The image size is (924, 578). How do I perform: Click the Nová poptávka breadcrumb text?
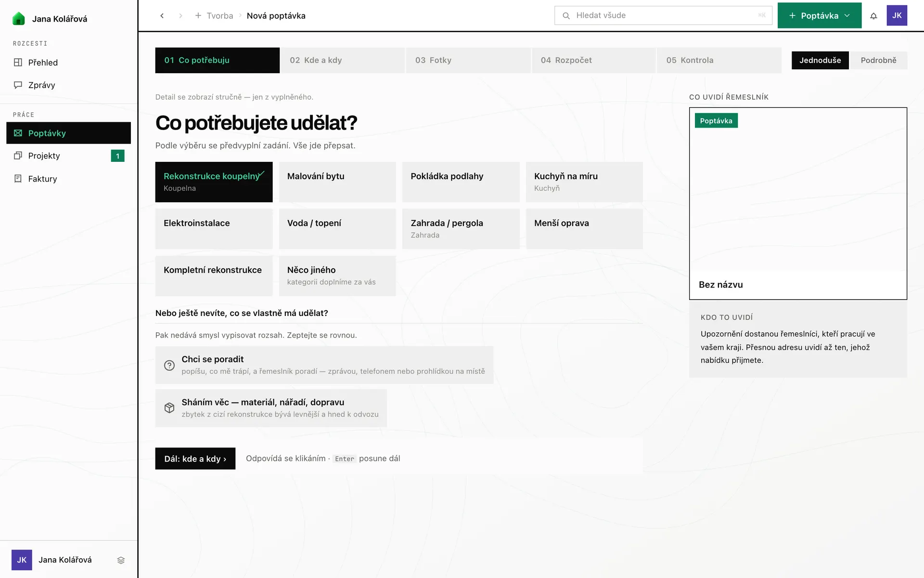(x=276, y=15)
